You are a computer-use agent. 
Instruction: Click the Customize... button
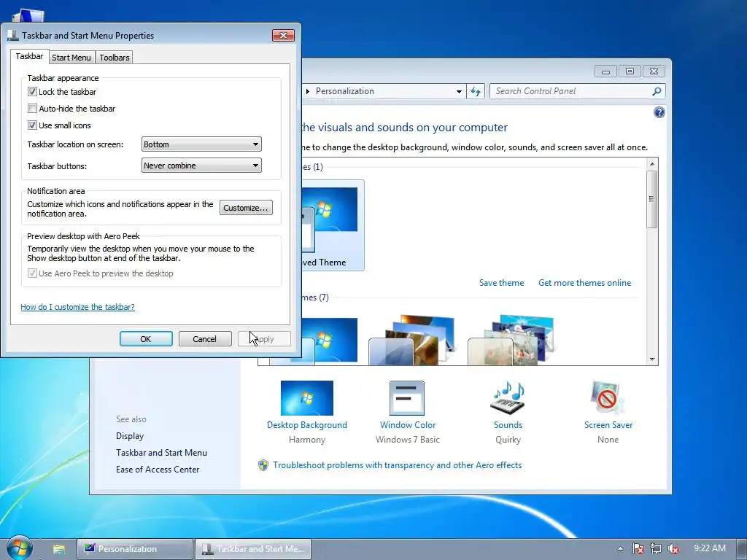point(246,208)
